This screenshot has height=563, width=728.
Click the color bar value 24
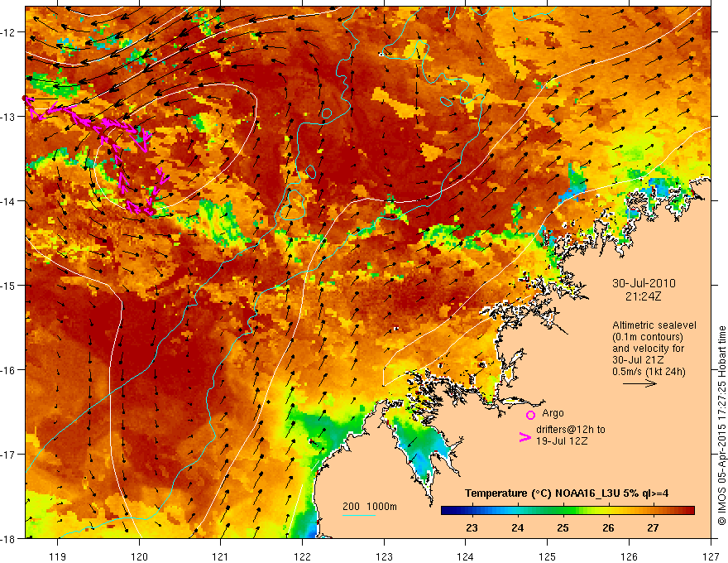[517, 528]
